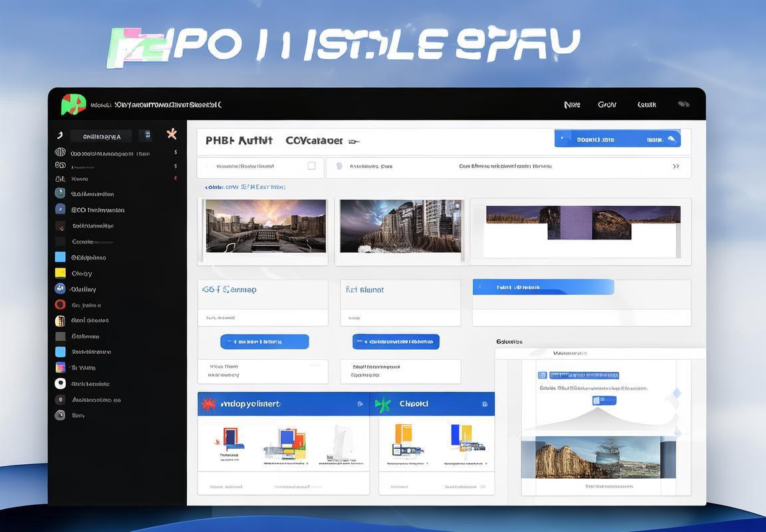Click the wide blue button in the page header
This screenshot has height=532, width=766.
click(618, 139)
